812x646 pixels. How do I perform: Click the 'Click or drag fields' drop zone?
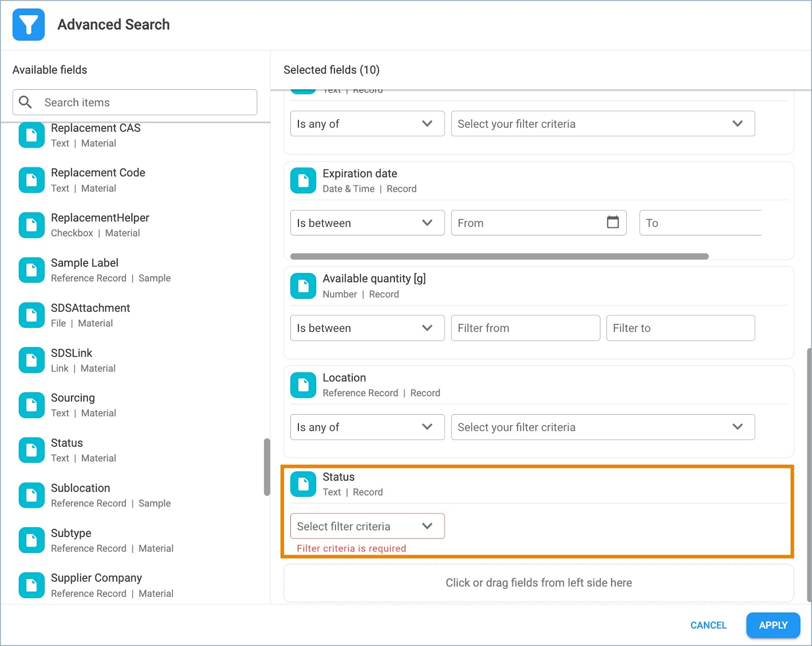[x=538, y=583]
